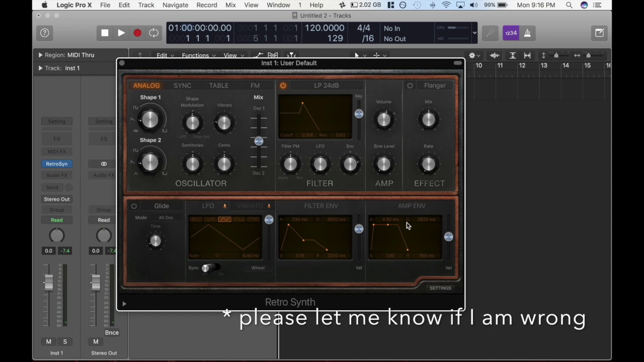Click the stereo link icon on Stereo Out strip
This screenshot has width=644, height=362.
104,164
